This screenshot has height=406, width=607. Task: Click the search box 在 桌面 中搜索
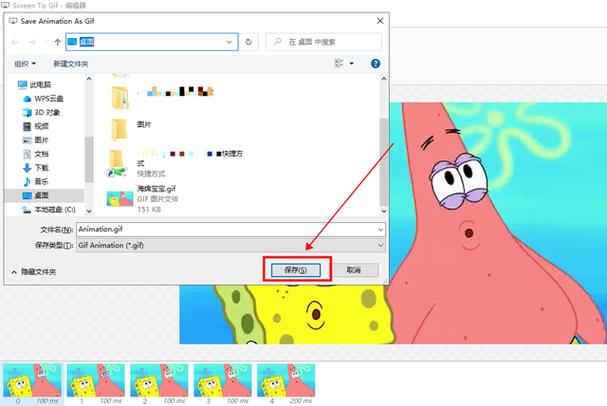(x=324, y=42)
